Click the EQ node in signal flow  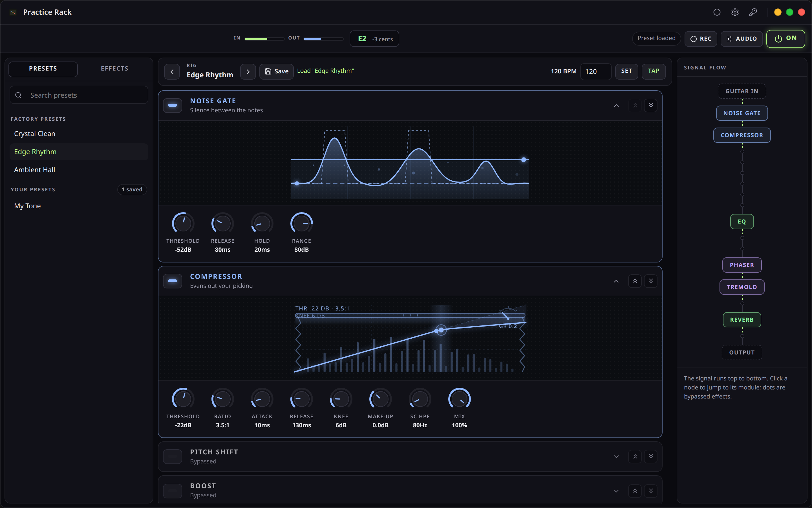click(742, 222)
